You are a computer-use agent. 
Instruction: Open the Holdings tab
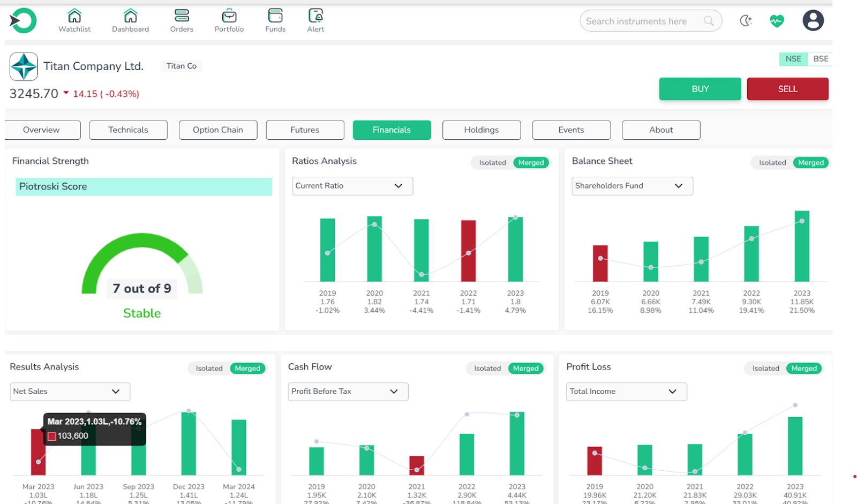[482, 130]
